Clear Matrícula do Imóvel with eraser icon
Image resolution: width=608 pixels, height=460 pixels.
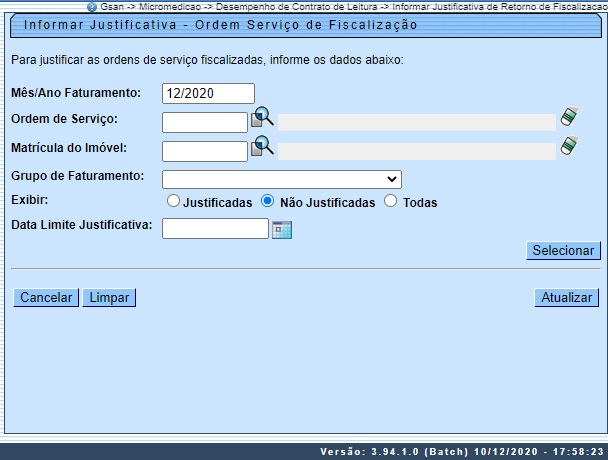click(569, 145)
